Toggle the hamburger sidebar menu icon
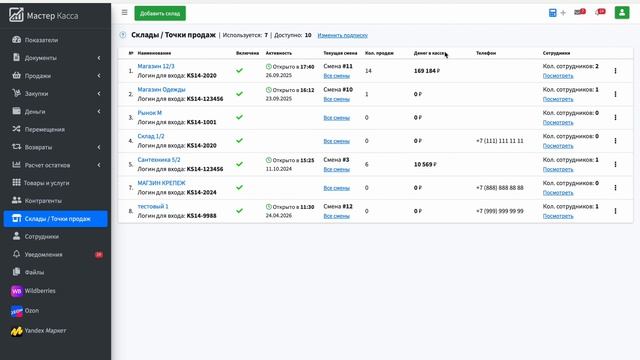 click(124, 13)
